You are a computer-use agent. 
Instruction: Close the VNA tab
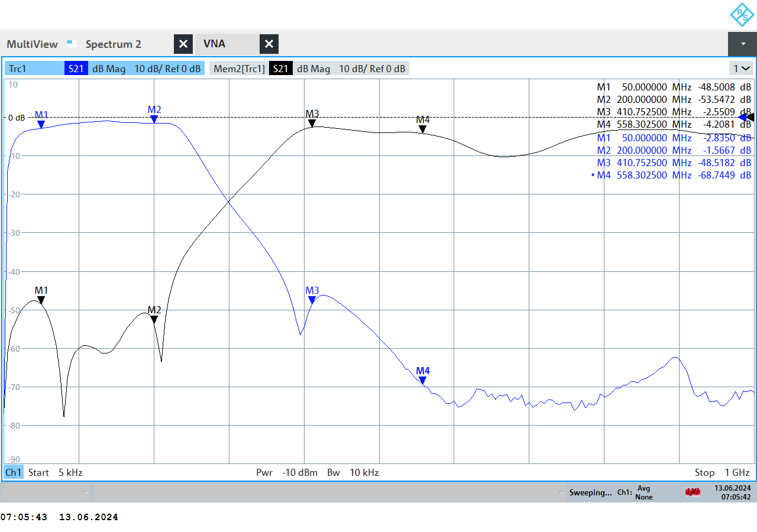tap(269, 44)
